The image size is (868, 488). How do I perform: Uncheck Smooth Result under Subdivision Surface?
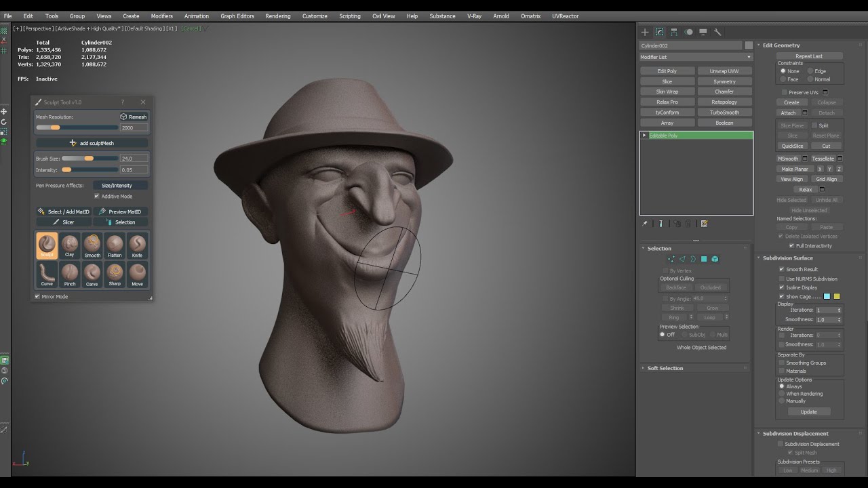coord(782,269)
